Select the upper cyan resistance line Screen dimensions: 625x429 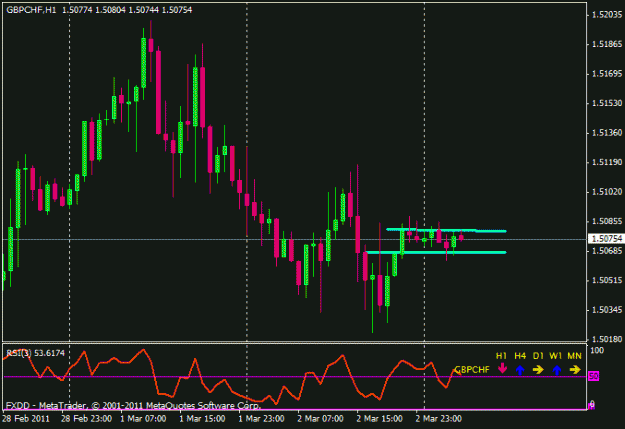pos(446,230)
